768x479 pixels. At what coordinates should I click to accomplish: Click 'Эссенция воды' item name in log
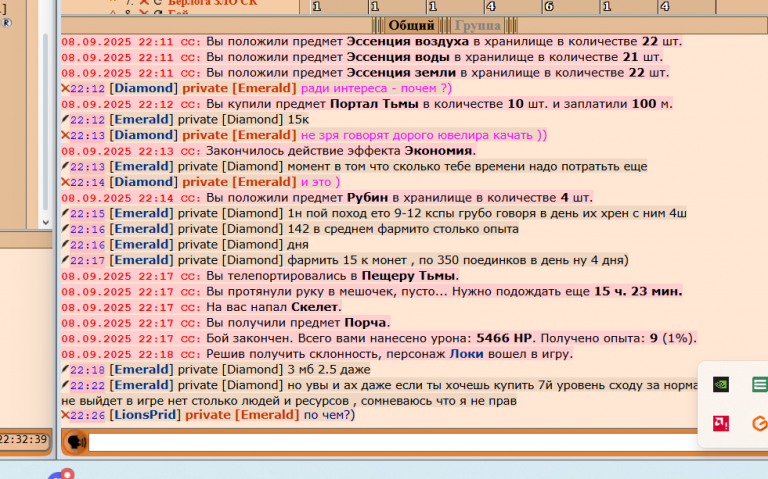click(398, 57)
